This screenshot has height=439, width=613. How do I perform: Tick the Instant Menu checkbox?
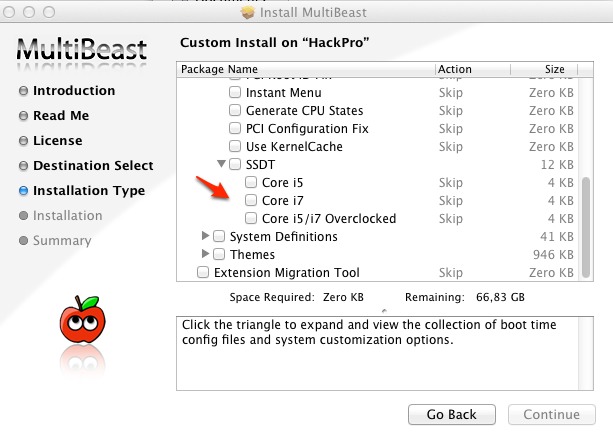(235, 92)
